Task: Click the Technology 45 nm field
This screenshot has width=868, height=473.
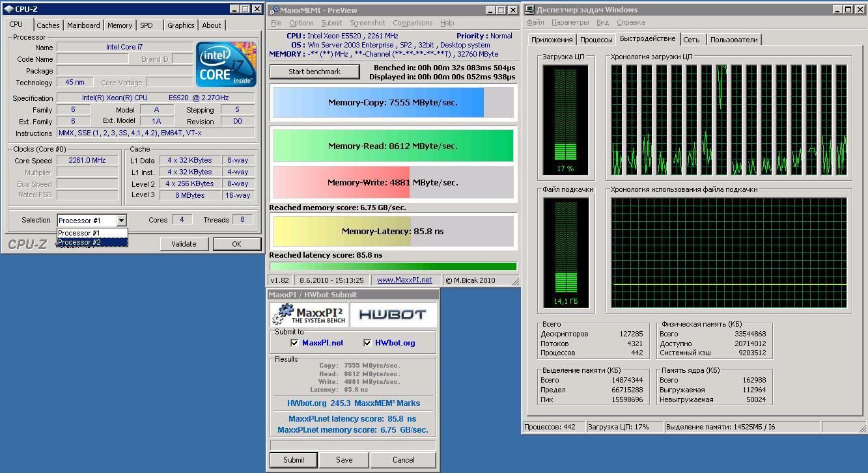Action: [x=75, y=83]
